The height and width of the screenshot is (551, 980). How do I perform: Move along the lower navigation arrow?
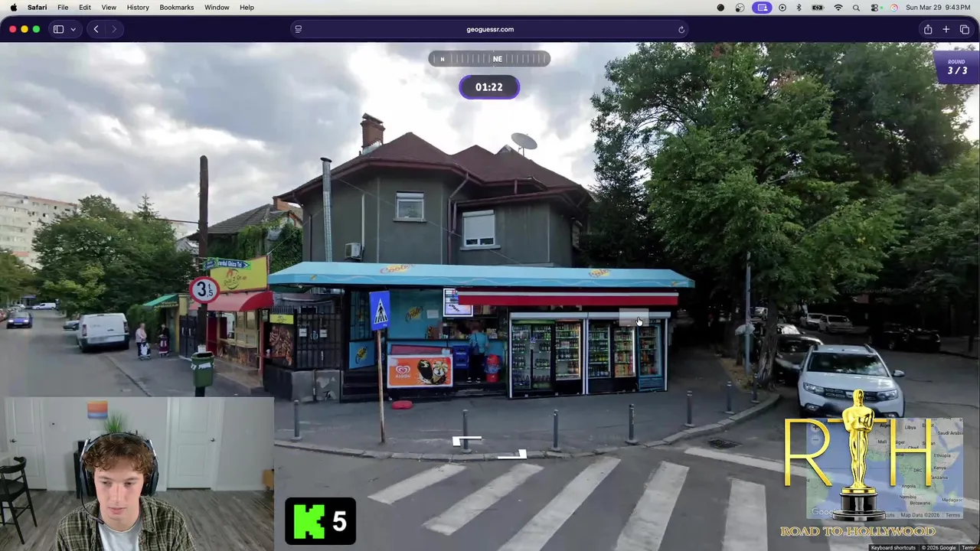[512, 455]
